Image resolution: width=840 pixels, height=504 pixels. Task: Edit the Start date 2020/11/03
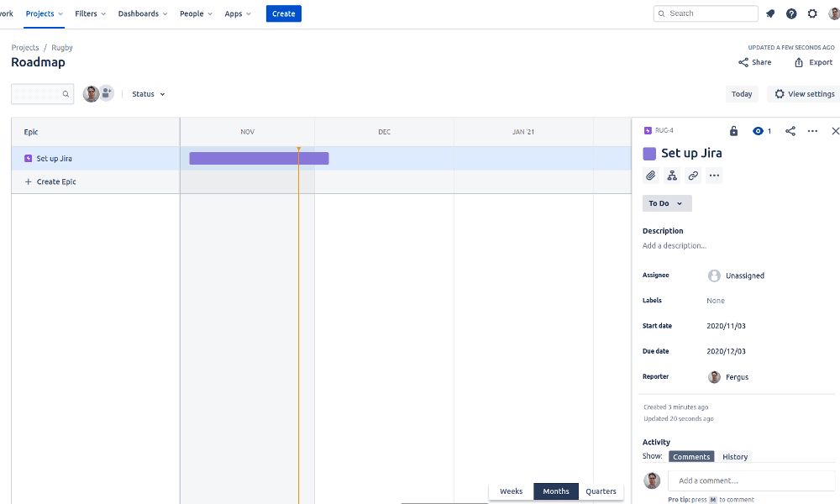point(726,326)
